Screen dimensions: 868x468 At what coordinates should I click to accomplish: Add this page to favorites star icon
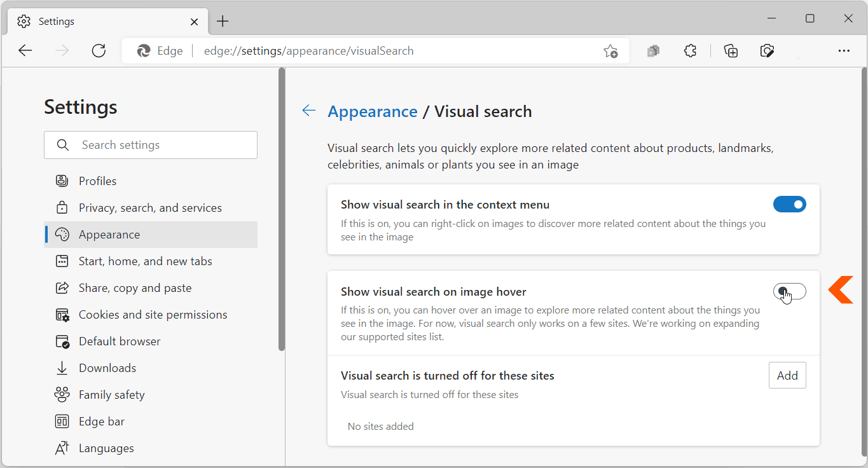pos(610,52)
